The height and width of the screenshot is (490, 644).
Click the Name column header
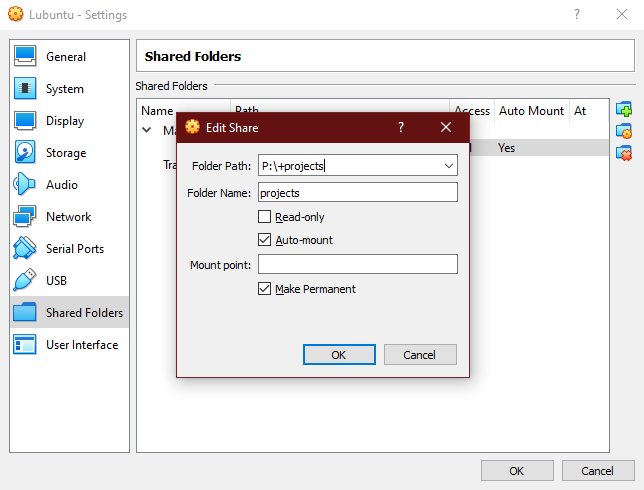pyautogui.click(x=157, y=110)
